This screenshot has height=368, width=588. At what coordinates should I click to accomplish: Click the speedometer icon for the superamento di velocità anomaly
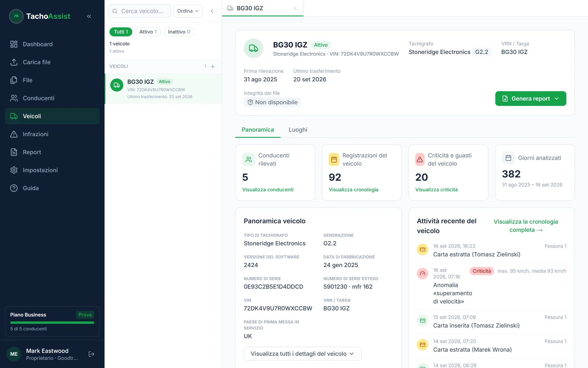click(423, 273)
